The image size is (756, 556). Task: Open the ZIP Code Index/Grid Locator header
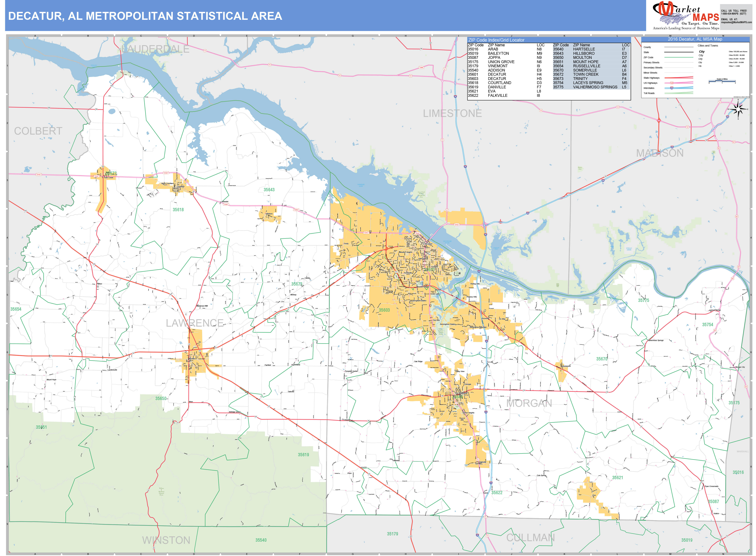click(x=496, y=40)
